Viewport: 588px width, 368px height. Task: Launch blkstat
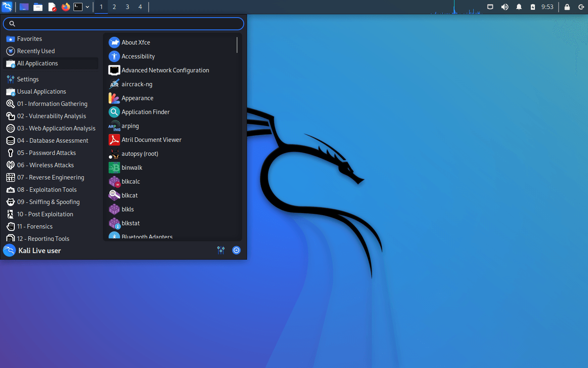(x=171, y=223)
